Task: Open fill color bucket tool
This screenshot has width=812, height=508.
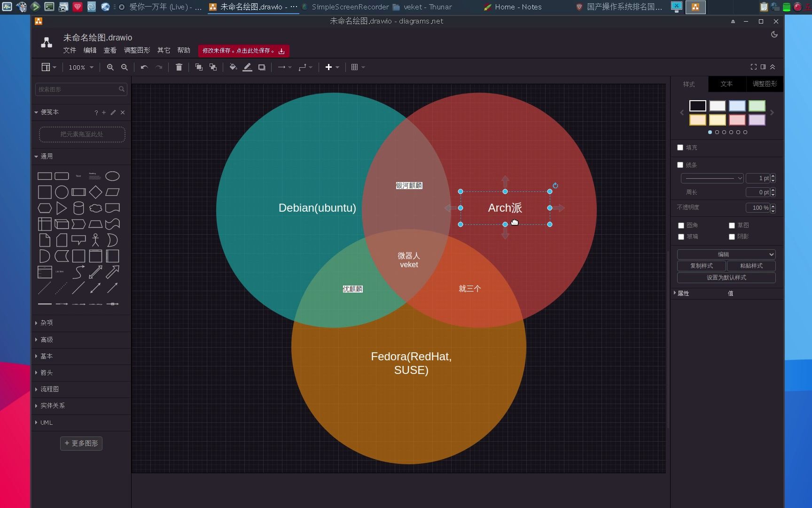Action: pyautogui.click(x=233, y=67)
